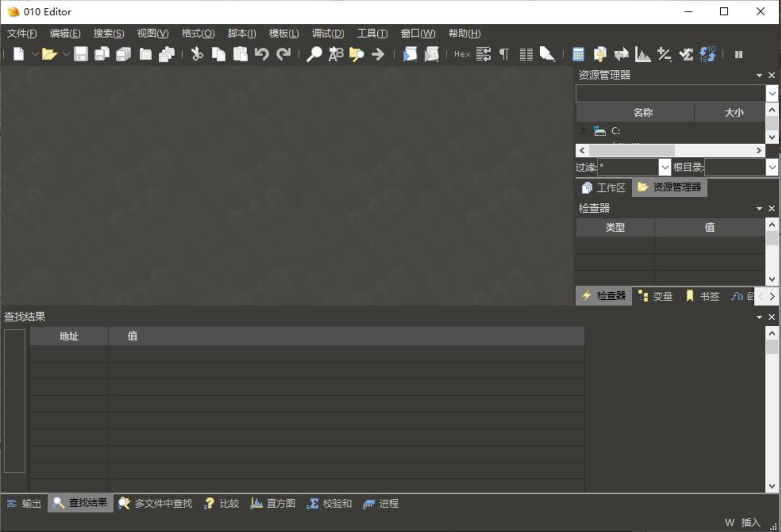This screenshot has width=781, height=532.
Task: Click the 地址 column header
Action: (x=69, y=336)
